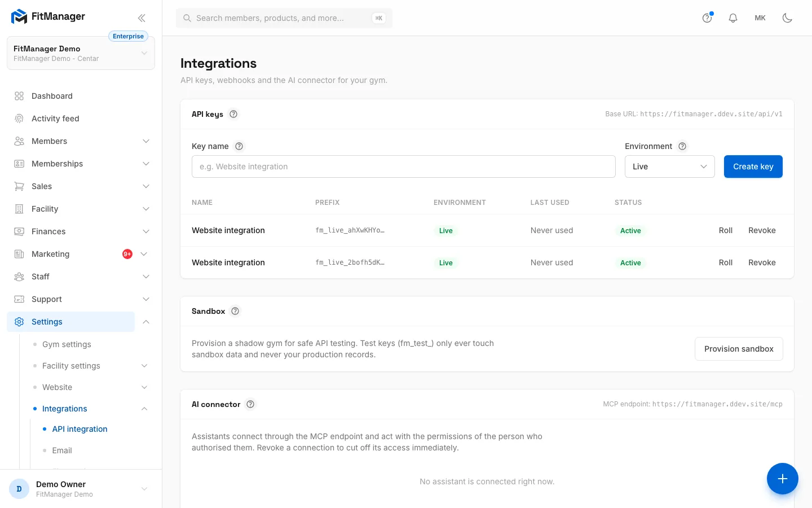Click the Provision sandbox button
The image size is (812, 508).
[739, 349]
